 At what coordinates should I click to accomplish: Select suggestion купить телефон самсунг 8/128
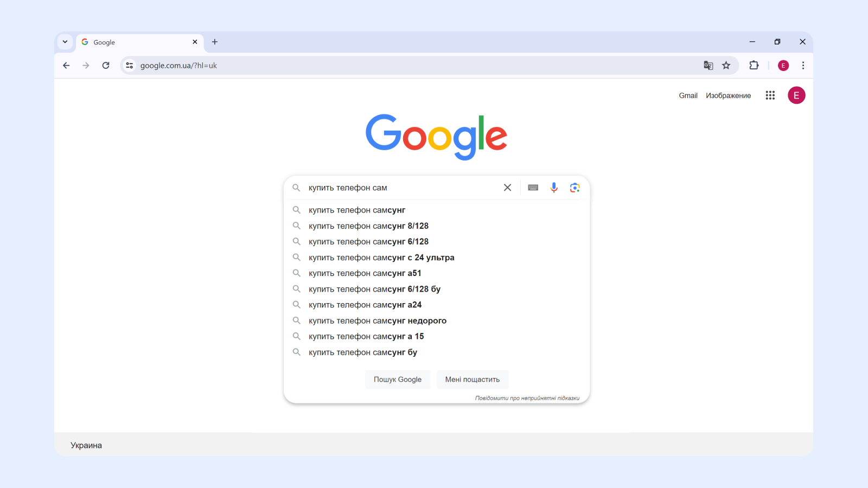[x=368, y=226]
